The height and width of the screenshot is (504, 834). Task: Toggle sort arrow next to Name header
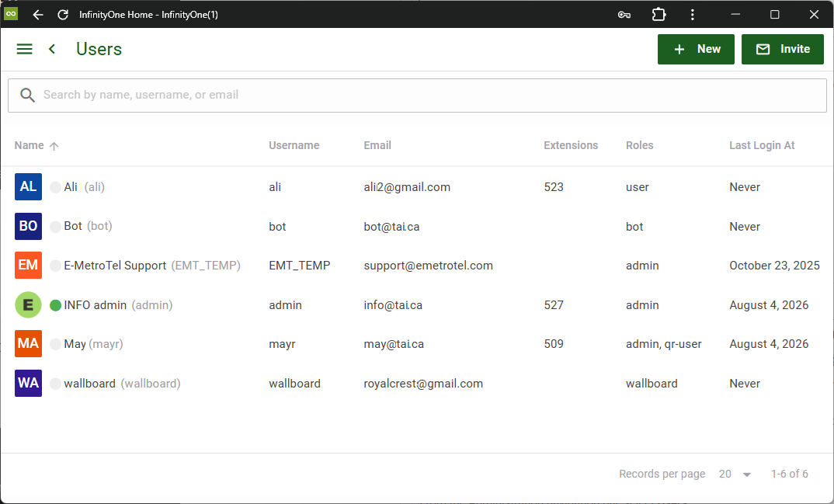point(54,146)
